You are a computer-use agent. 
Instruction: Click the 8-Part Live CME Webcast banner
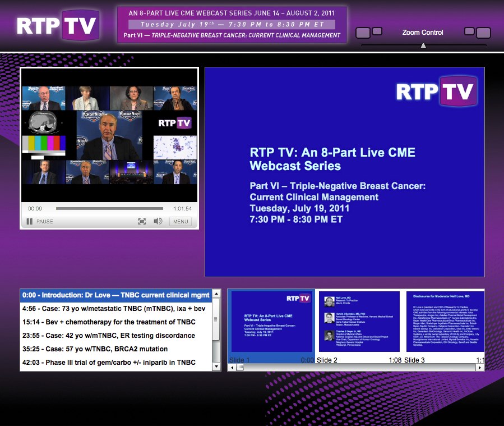[x=232, y=25]
